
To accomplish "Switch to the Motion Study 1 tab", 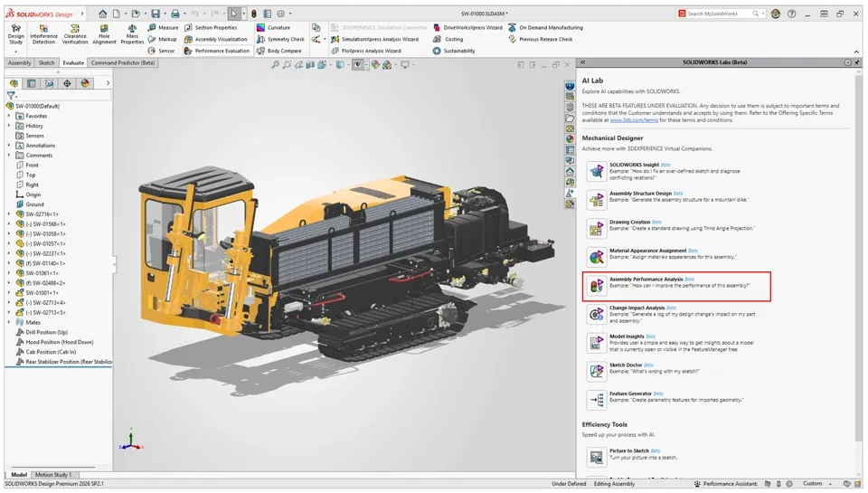I will coord(53,475).
